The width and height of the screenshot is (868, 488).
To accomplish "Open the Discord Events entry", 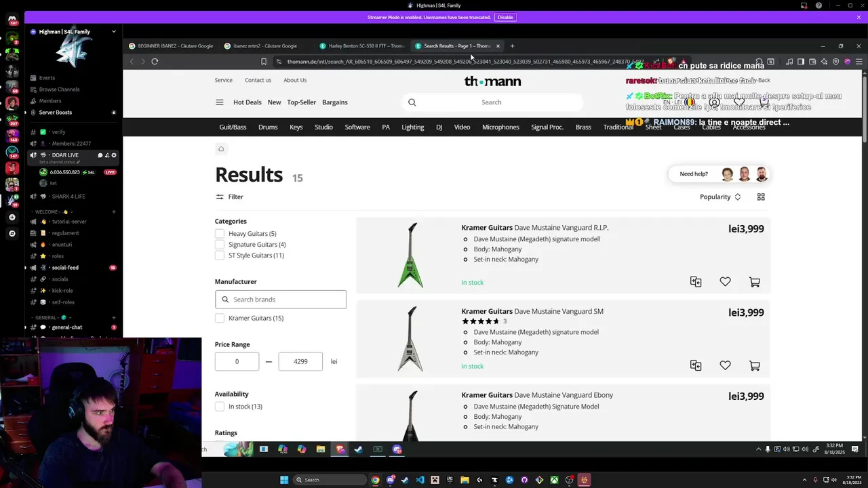I will (47, 78).
